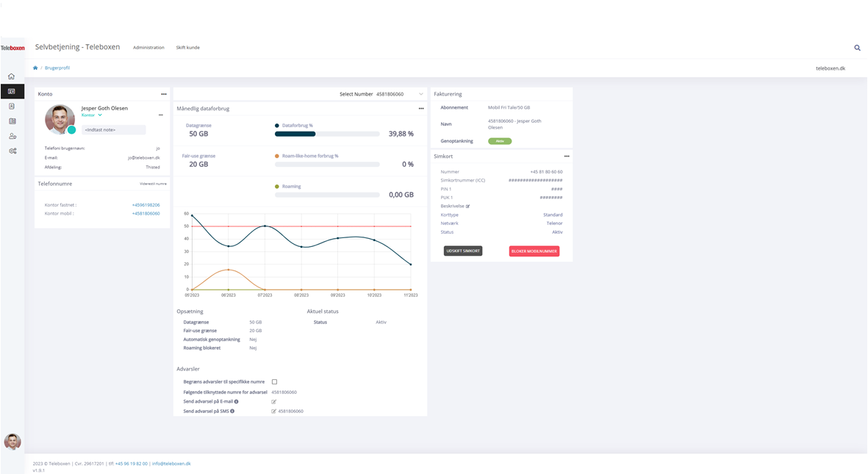The height and width of the screenshot is (474, 868).
Task: Click the Bloker Mobilnummer button
Action: tap(534, 251)
